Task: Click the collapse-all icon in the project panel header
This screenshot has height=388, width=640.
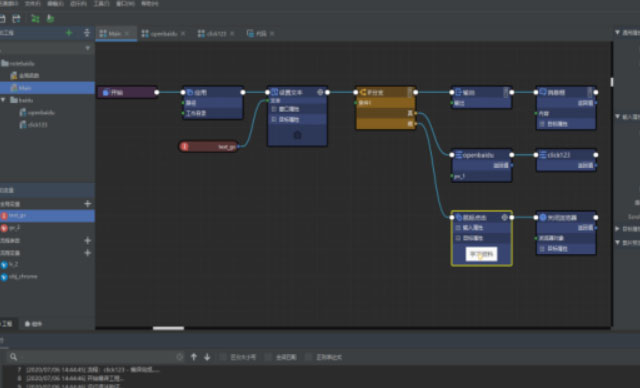Action: click(87, 33)
